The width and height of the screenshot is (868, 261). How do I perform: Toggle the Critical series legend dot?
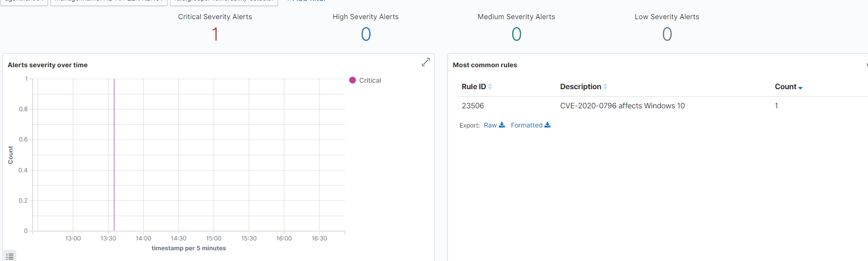coord(353,80)
